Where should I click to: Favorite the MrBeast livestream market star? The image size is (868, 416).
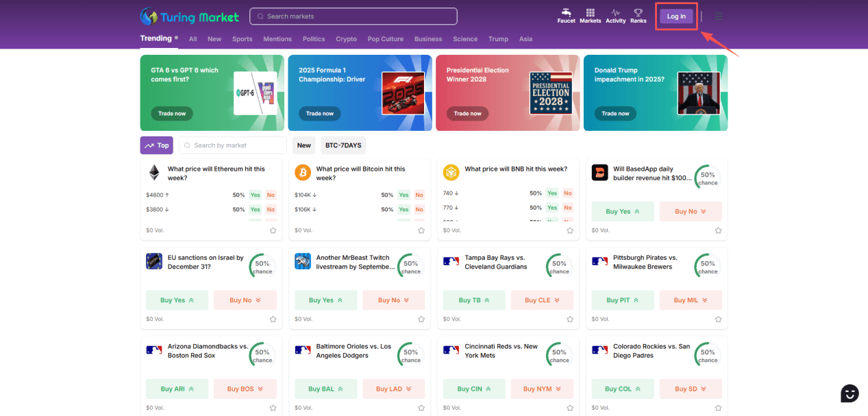point(421,319)
